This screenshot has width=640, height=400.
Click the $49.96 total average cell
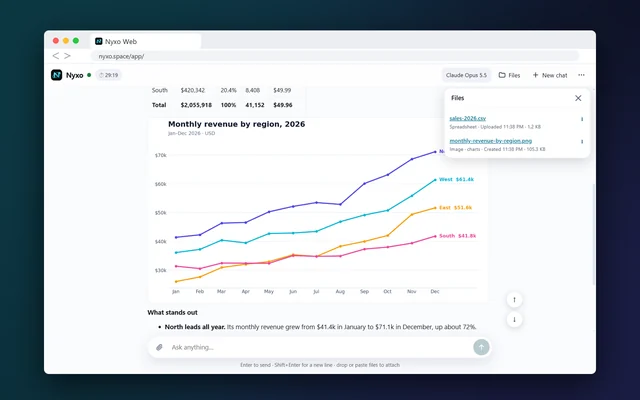tap(283, 105)
